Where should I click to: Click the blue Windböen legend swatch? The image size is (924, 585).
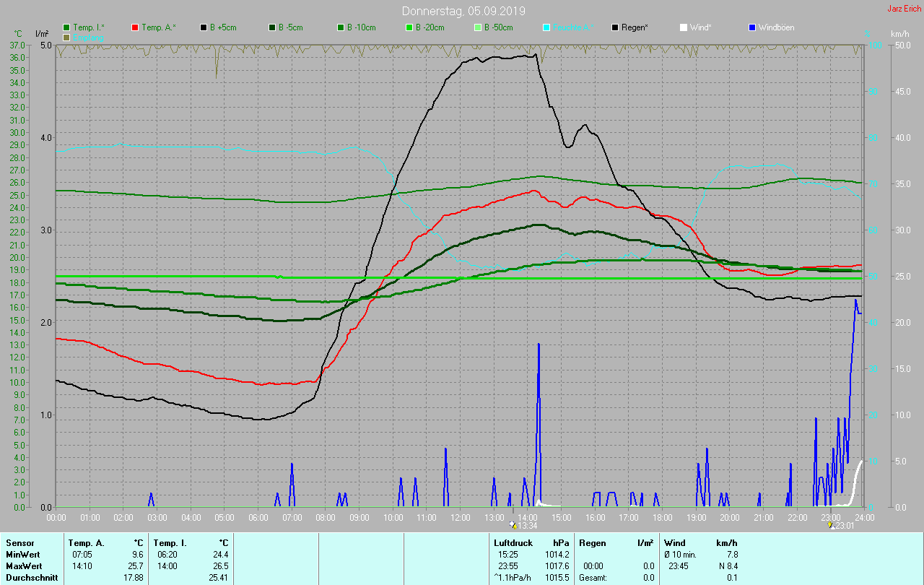(x=752, y=27)
